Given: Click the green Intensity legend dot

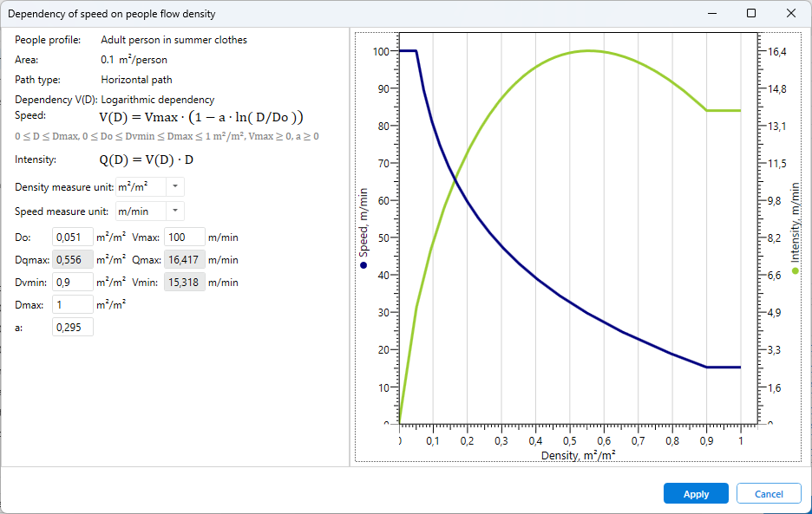Looking at the screenshot, I should click(x=796, y=271).
